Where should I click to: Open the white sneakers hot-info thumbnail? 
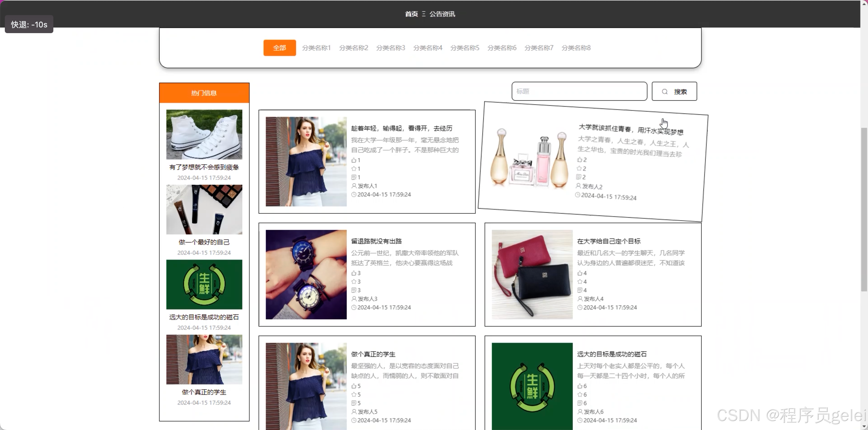(x=204, y=134)
